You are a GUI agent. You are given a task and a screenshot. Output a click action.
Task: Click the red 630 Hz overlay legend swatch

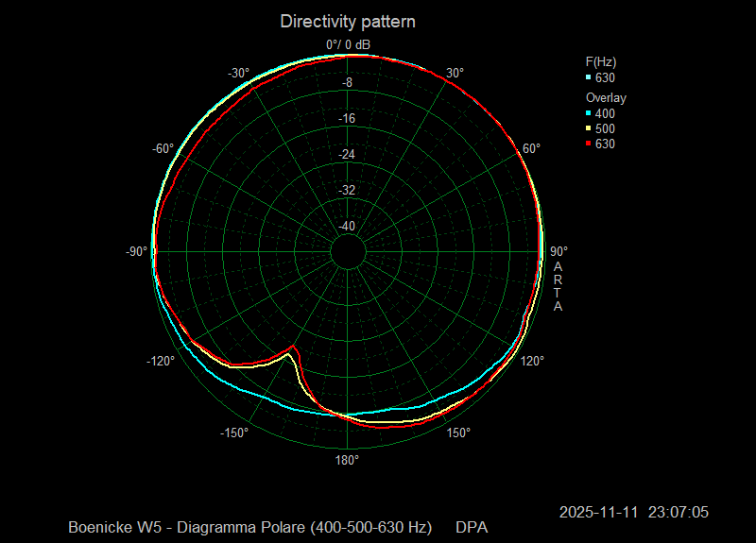coord(589,144)
